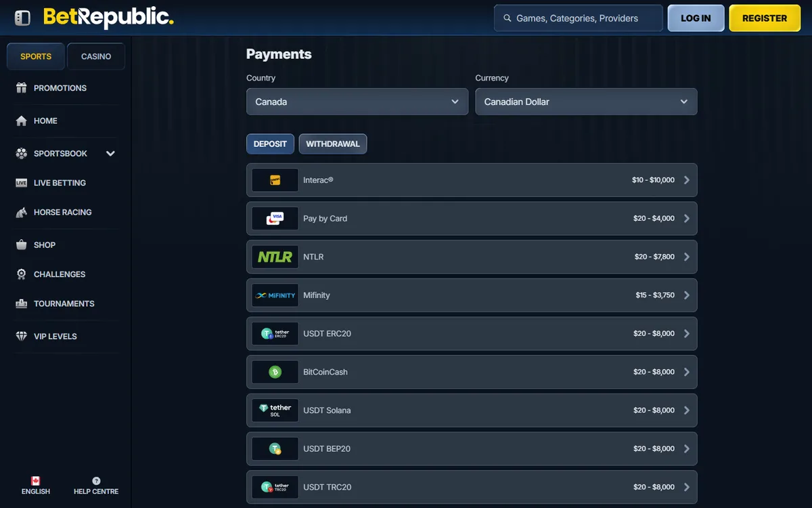This screenshot has width=812, height=508.
Task: Click the USDT Solana label text
Action: [327, 410]
